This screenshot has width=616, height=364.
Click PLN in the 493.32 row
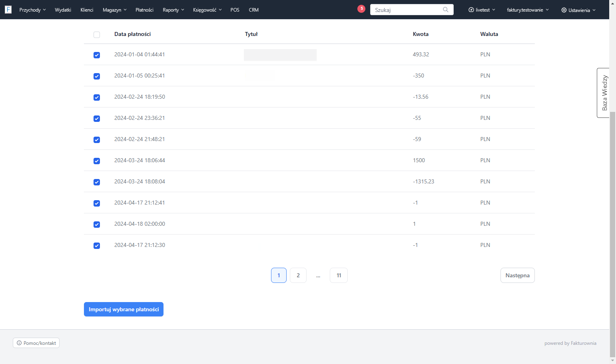(485, 54)
